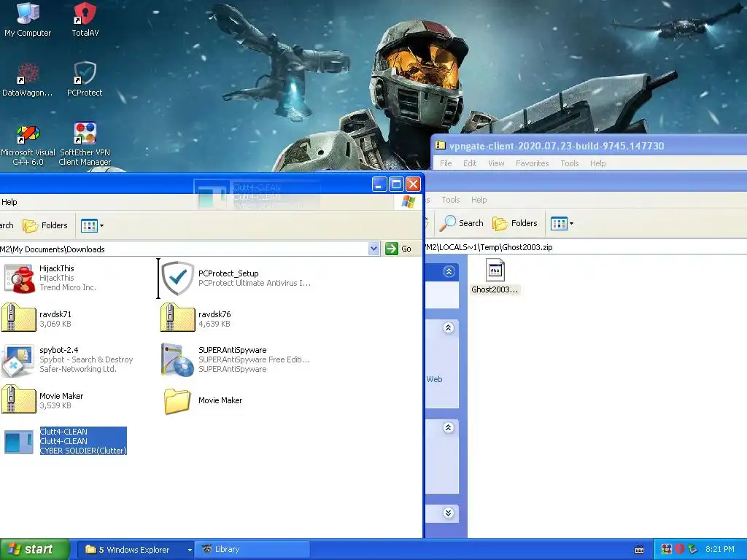Click Go button in Downloads window

399,249
